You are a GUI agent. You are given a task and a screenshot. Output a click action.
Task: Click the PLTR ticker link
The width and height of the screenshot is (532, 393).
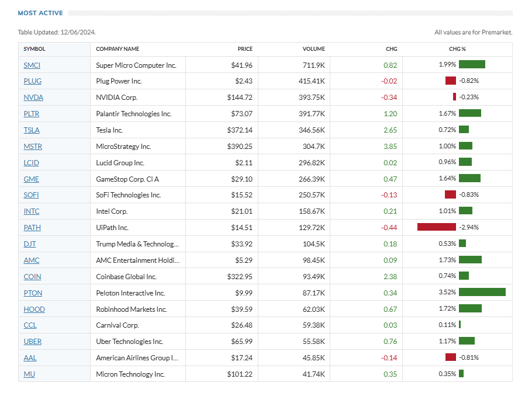click(x=31, y=113)
